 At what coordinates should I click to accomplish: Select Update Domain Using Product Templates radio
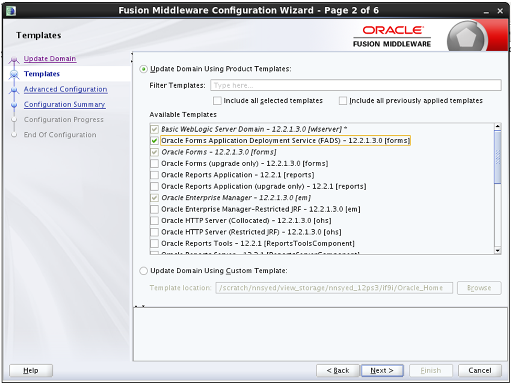click(x=143, y=69)
